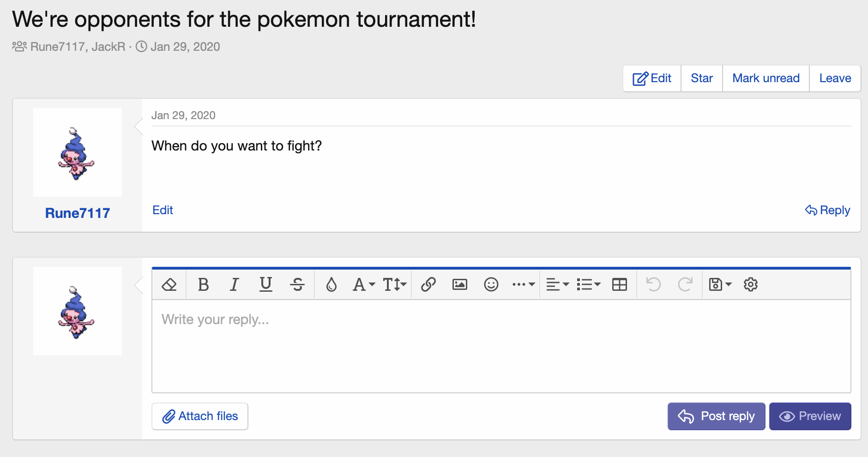Image resolution: width=868 pixels, height=457 pixels.
Task: Click the Post reply button
Action: point(716,416)
